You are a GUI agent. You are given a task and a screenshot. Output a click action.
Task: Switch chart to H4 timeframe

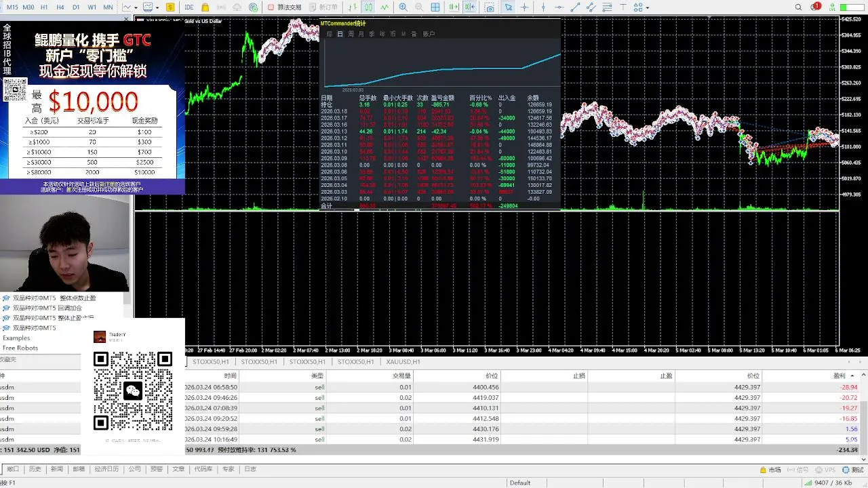(60, 7)
